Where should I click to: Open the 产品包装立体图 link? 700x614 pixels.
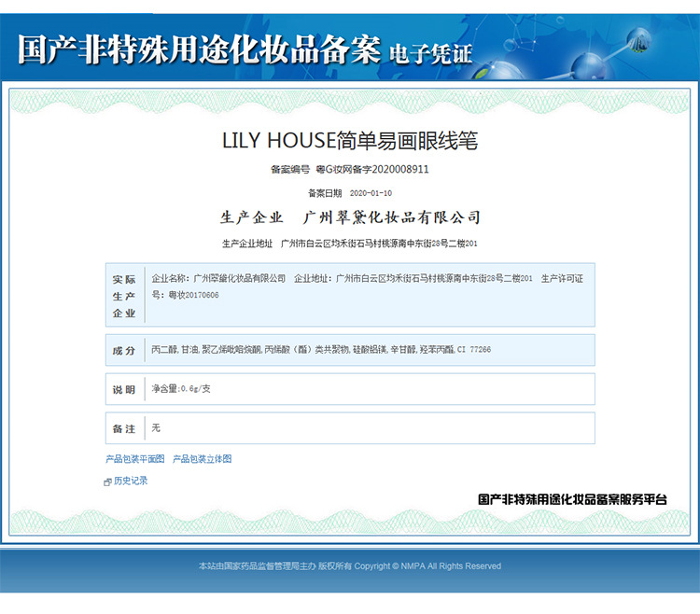pyautogui.click(x=202, y=459)
